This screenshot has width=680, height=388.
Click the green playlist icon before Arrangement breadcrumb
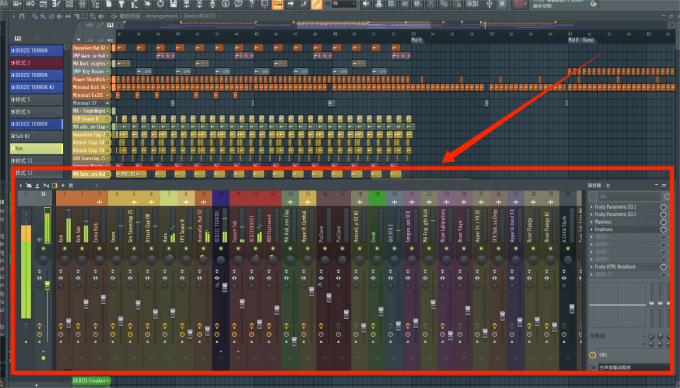pyautogui.click(x=114, y=16)
